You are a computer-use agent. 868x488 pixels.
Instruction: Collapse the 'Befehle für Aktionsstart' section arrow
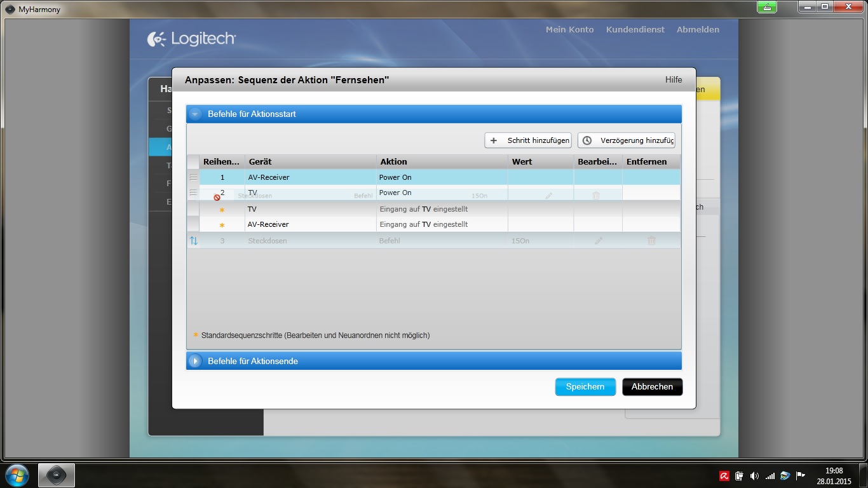coord(195,114)
